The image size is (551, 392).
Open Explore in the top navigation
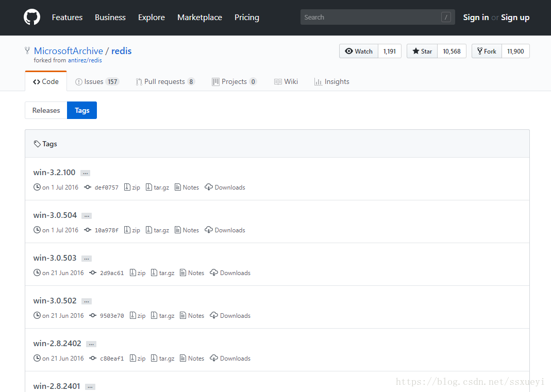(x=152, y=17)
